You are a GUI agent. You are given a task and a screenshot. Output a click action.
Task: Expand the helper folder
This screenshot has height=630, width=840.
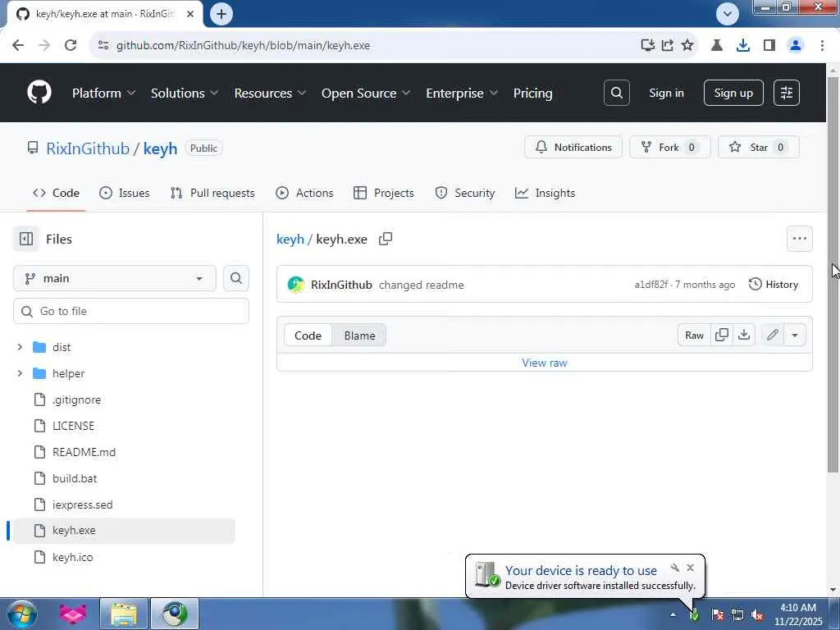tap(20, 373)
